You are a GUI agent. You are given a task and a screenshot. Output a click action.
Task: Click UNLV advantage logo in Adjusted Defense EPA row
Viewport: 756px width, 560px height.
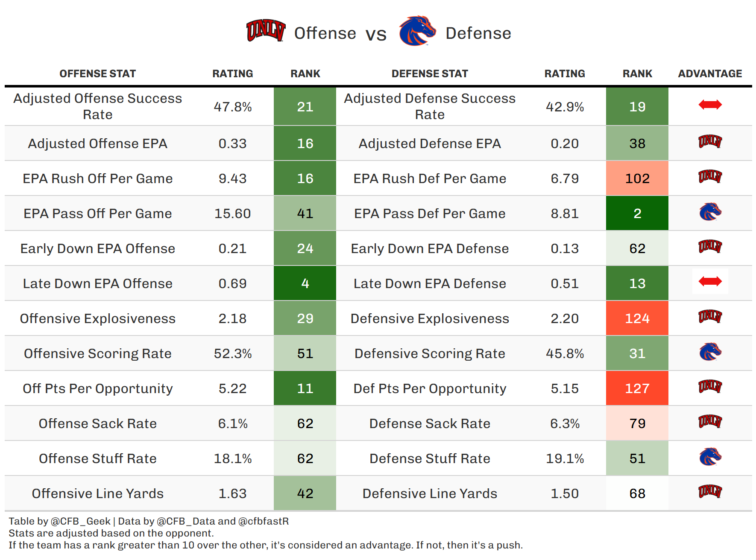(710, 141)
